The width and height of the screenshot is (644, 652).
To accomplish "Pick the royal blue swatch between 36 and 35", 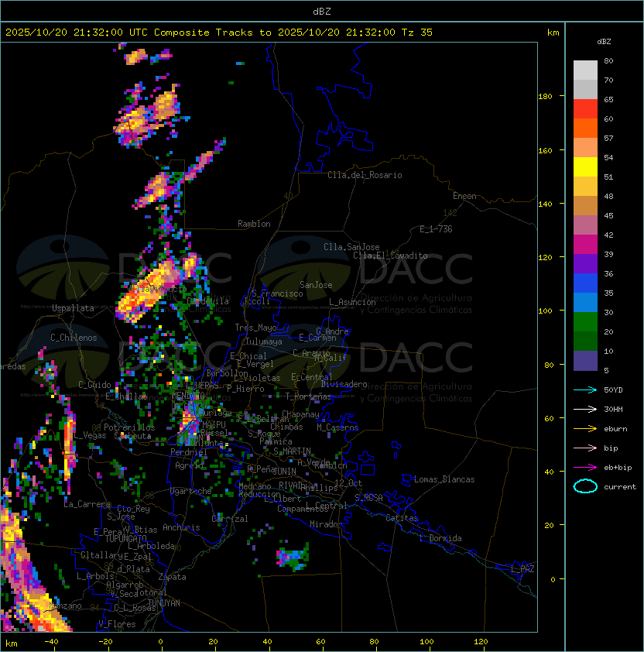I will [x=585, y=283].
